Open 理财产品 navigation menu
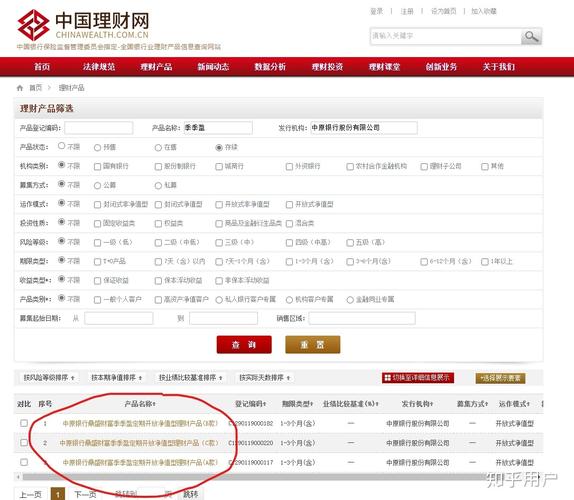574x500 pixels. pyautogui.click(x=156, y=67)
